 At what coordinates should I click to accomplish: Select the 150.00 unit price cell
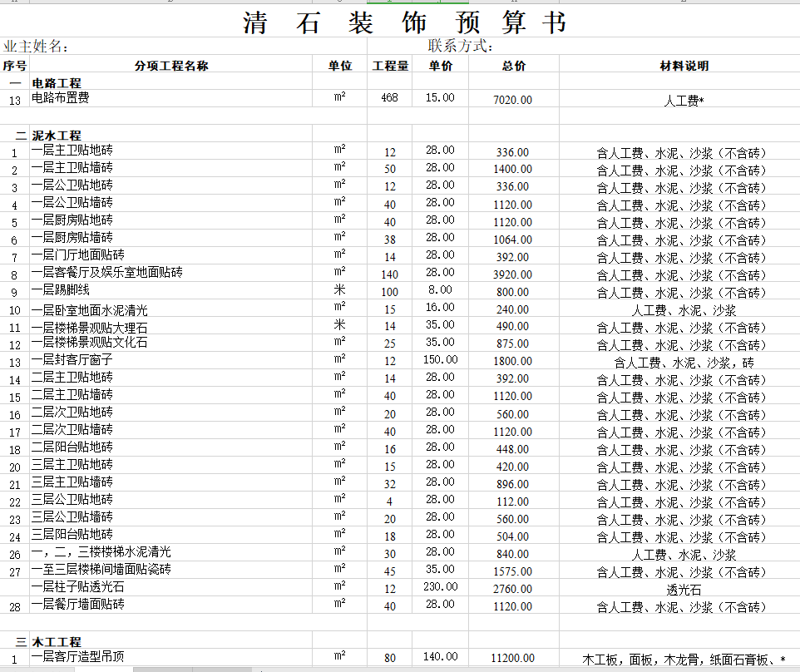tap(440, 360)
